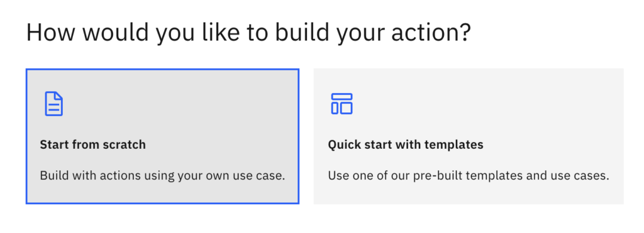
Task: Choose the pre-built templates option
Action: tap(469, 136)
